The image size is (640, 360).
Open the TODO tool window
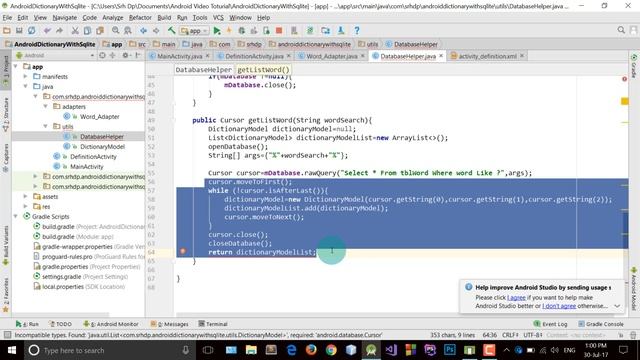click(x=60, y=324)
